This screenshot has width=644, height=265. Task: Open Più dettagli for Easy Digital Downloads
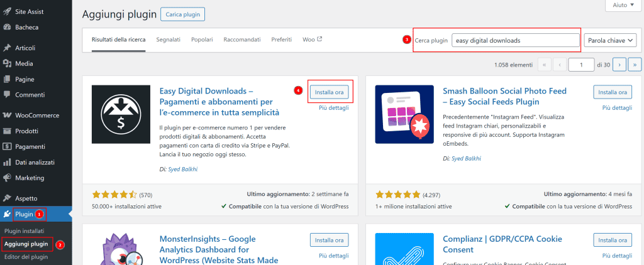point(334,108)
